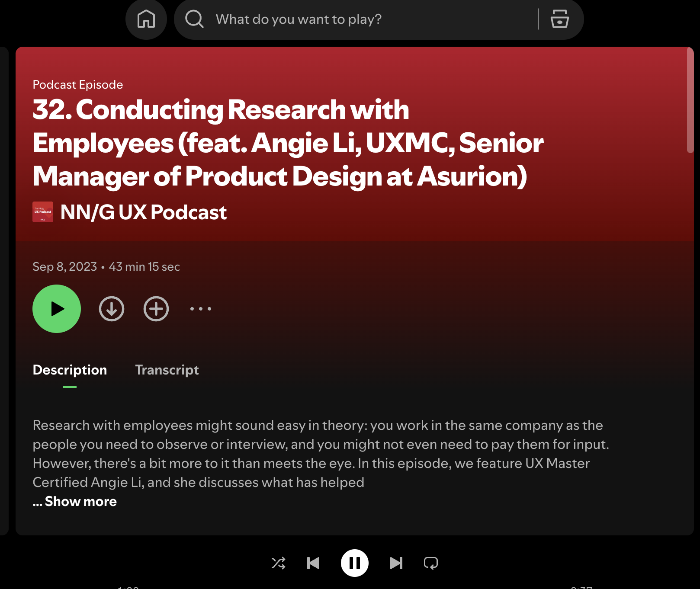Go to the Home screen

(146, 19)
